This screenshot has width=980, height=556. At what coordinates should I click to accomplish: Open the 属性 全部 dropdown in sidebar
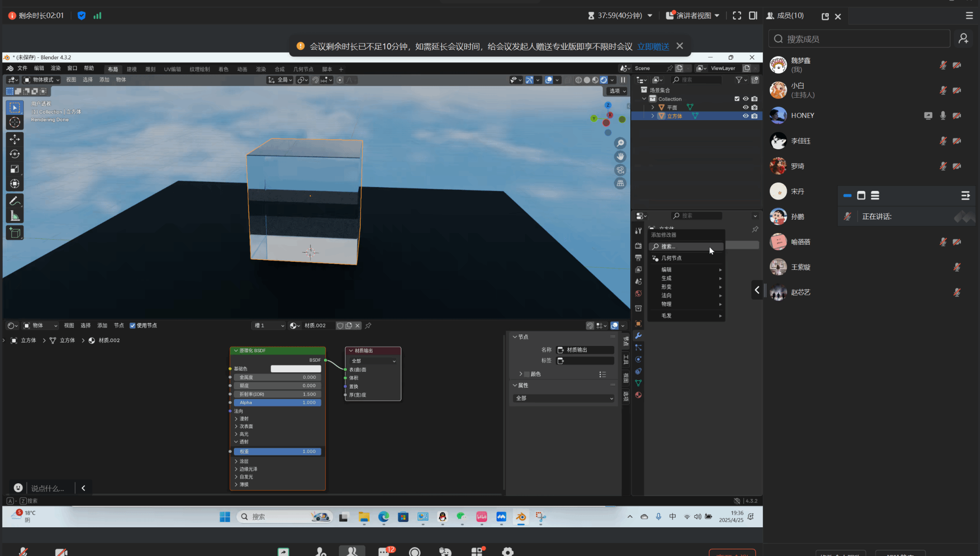click(x=564, y=398)
